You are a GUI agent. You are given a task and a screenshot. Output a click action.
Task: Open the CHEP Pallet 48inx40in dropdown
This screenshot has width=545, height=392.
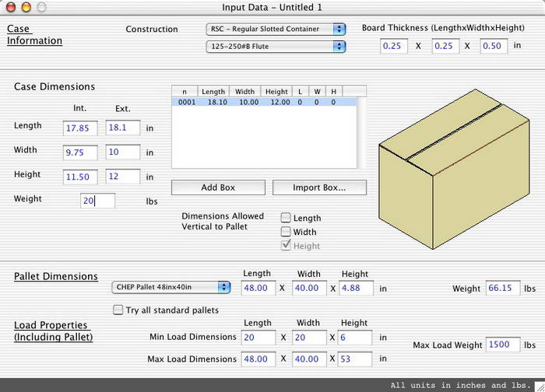tap(171, 287)
